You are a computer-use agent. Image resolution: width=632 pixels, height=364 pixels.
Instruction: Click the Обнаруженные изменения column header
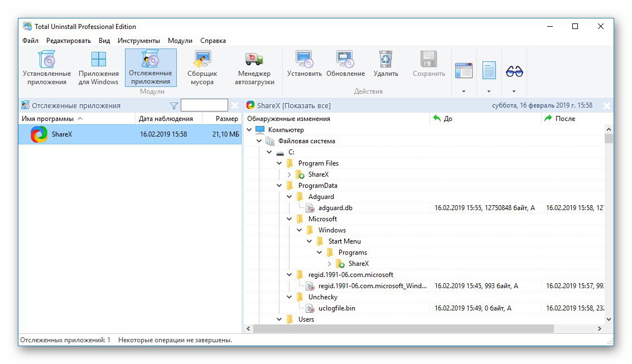tap(337, 118)
